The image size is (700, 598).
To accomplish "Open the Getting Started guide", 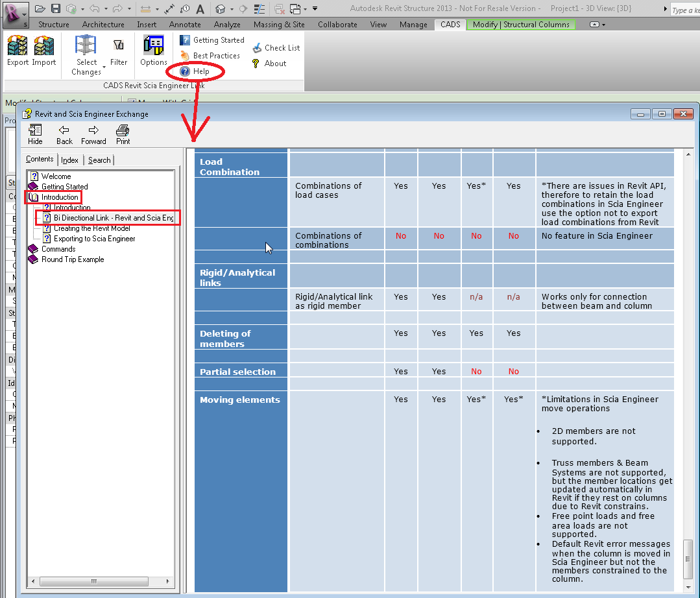I will 212,40.
